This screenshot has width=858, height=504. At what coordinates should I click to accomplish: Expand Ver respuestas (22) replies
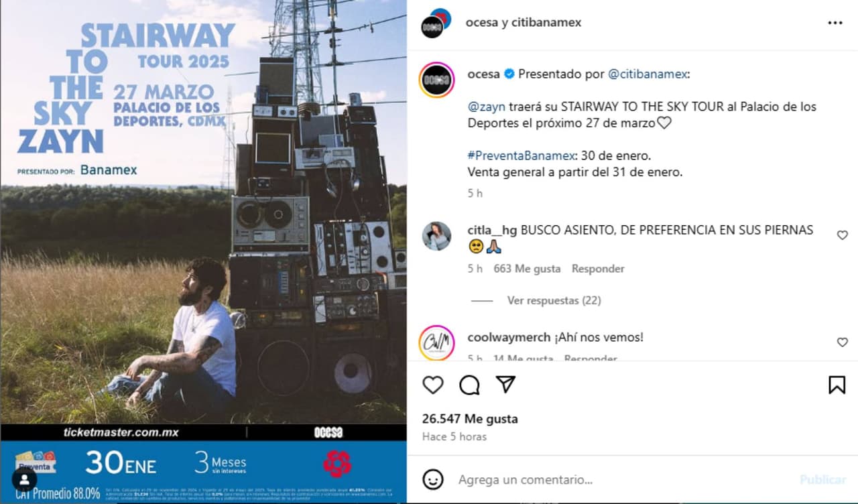pos(554,300)
